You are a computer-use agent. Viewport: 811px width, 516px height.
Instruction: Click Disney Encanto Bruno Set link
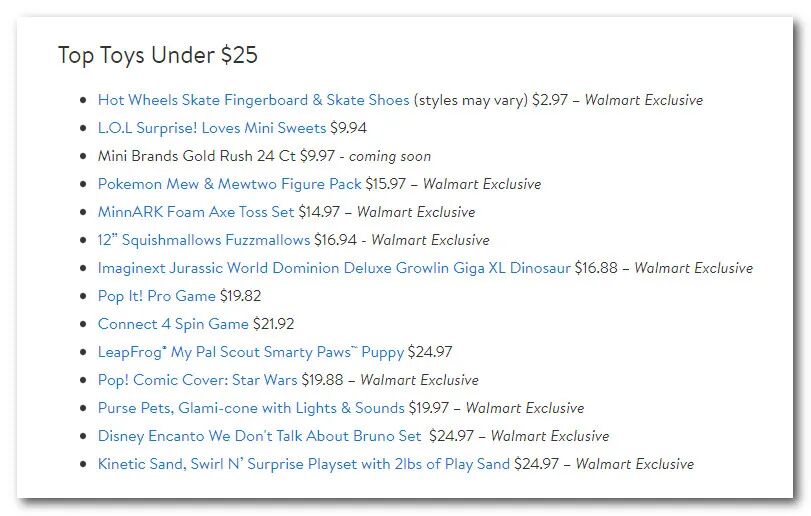(x=259, y=436)
